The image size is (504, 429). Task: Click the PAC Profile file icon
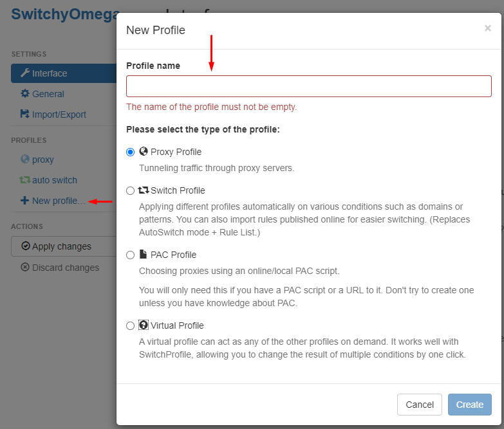(143, 254)
